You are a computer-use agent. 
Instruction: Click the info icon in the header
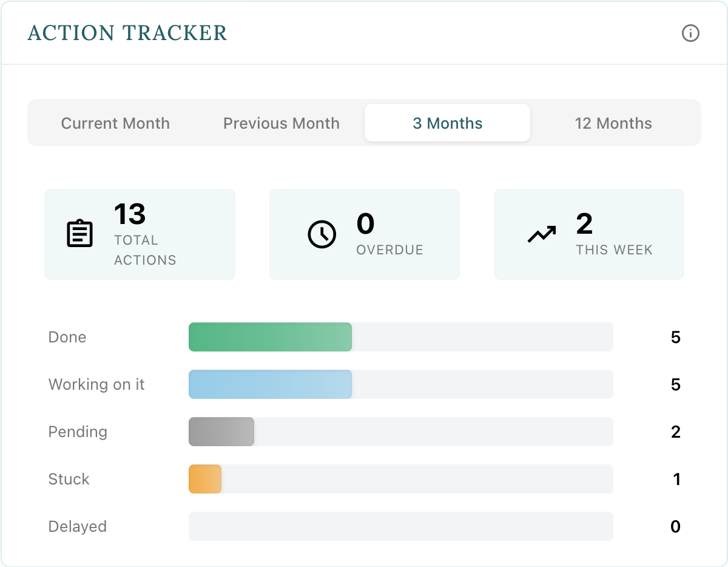[x=690, y=34]
